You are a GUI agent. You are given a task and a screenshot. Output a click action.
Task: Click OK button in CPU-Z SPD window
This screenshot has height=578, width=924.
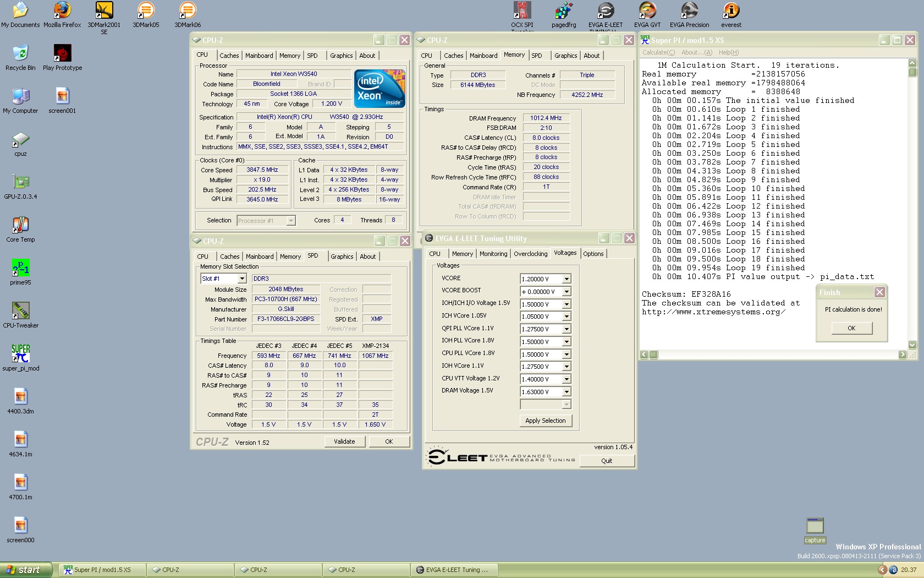click(389, 441)
